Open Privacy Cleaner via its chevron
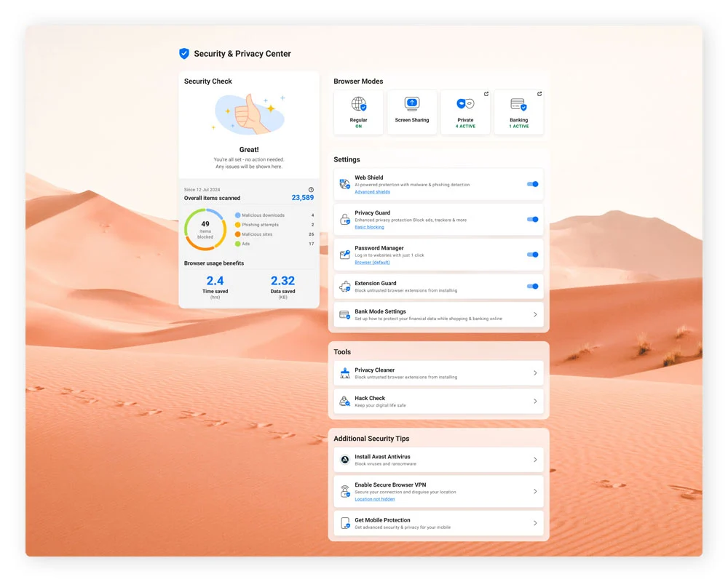728x582 pixels. point(535,373)
